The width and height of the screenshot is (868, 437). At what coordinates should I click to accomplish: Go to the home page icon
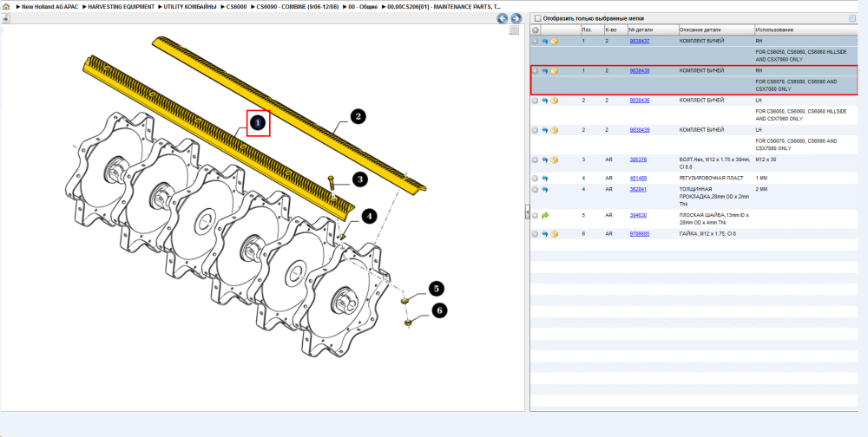[6, 7]
